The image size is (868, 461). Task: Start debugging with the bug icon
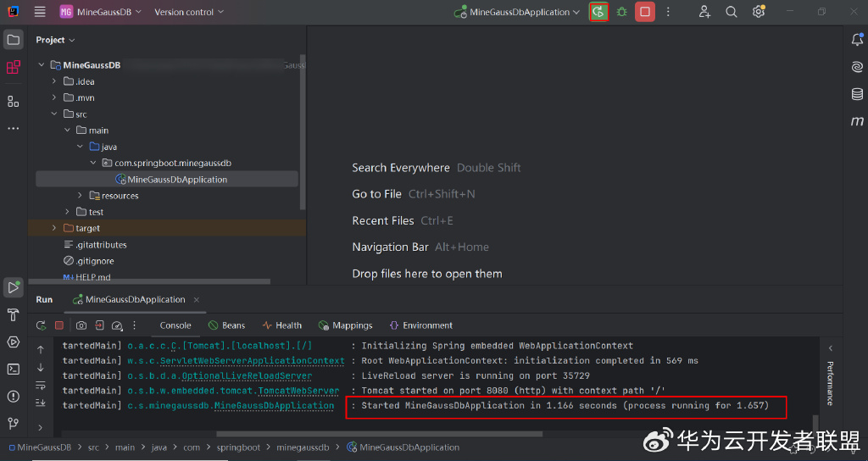click(621, 12)
